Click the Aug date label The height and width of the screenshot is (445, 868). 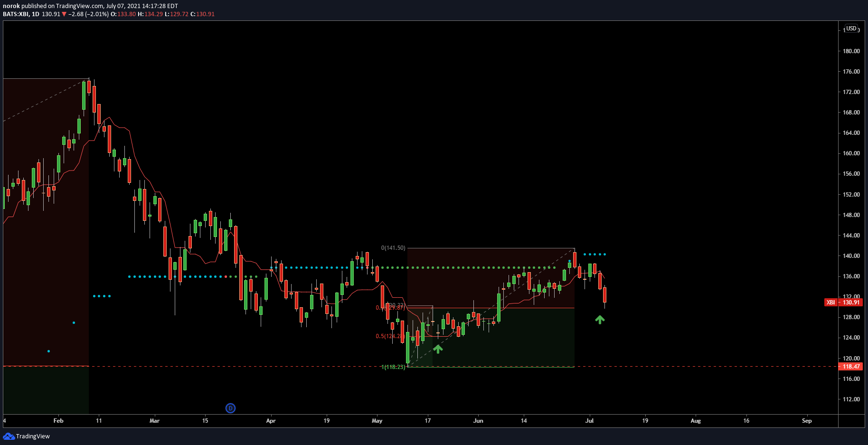click(x=696, y=420)
